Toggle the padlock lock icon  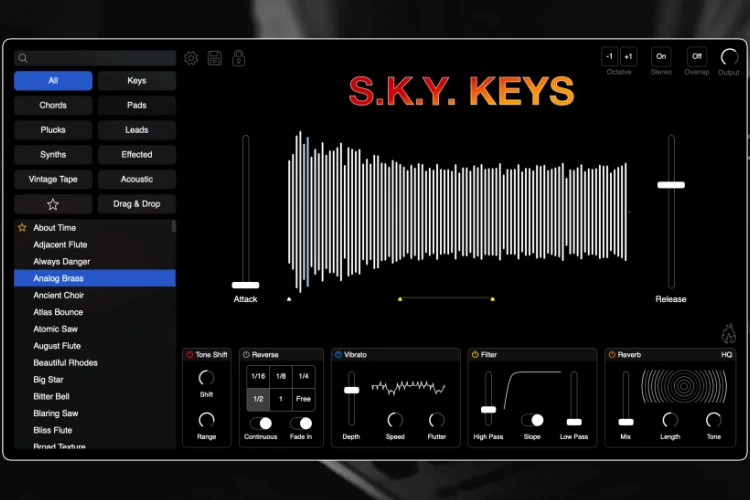click(239, 58)
